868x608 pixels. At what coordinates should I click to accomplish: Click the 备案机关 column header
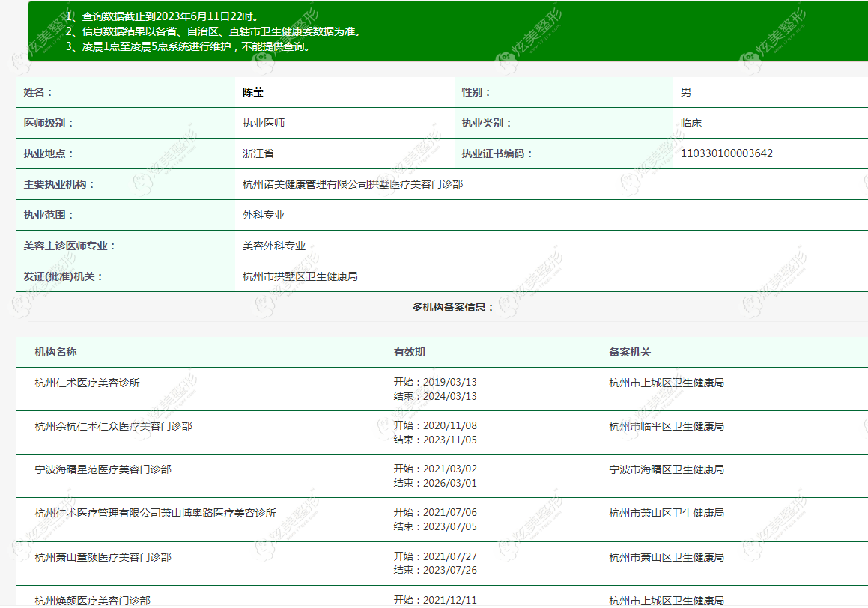[630, 352]
